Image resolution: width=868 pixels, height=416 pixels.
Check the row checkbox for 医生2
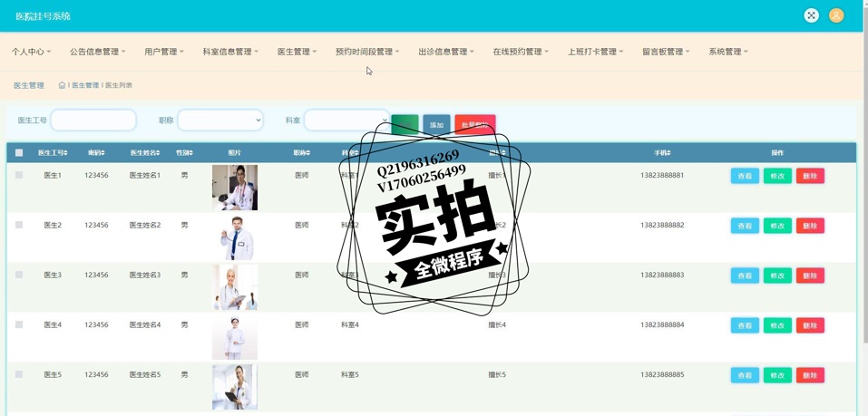pyautogui.click(x=19, y=225)
